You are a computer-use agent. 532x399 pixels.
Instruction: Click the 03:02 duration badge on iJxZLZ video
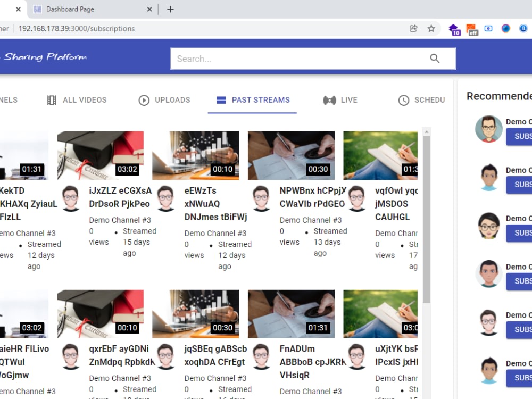click(x=127, y=169)
